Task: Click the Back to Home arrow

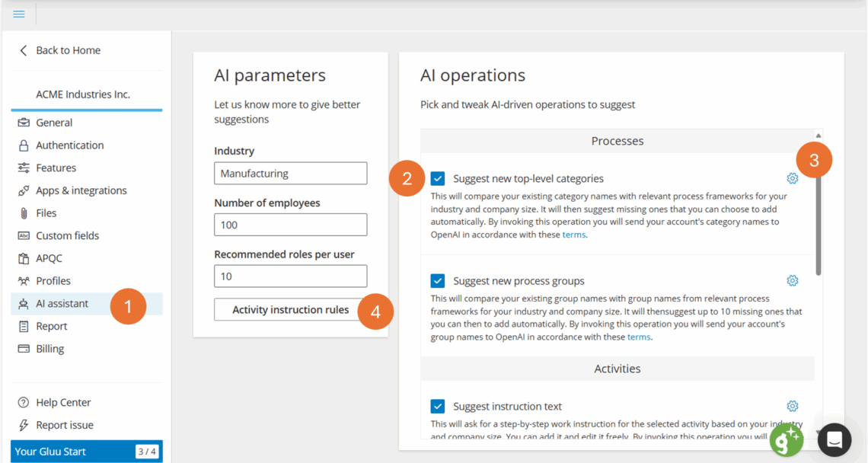Action: point(24,50)
